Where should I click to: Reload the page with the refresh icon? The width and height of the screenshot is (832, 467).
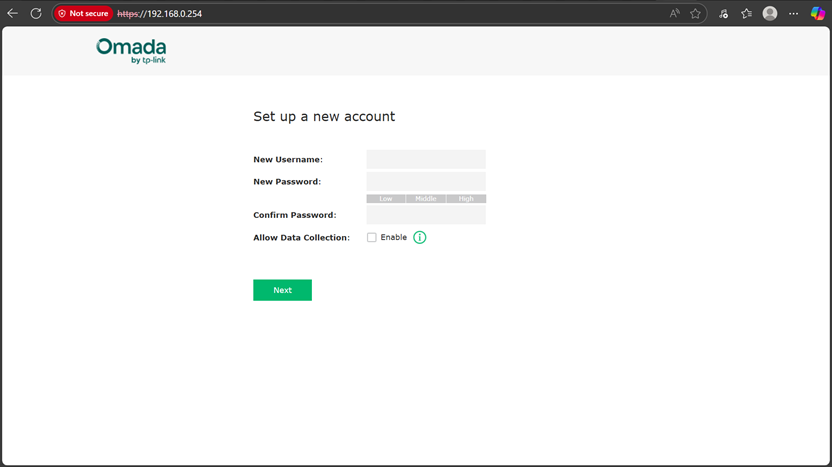coord(36,14)
